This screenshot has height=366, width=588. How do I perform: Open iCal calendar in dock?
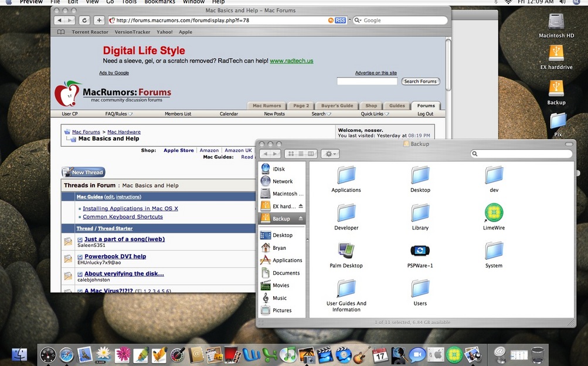click(x=380, y=355)
